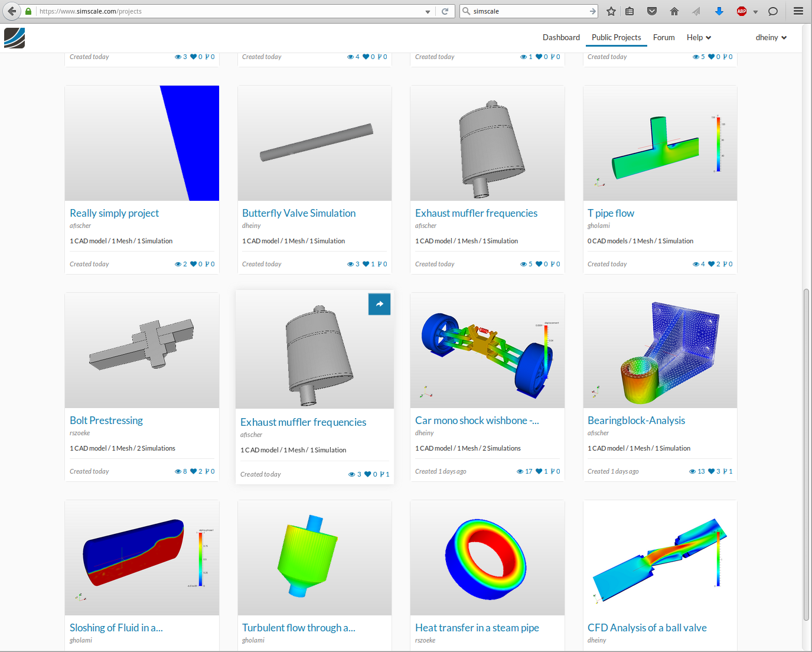Open Adblock Plus from the browser toolbar
812x652 pixels.
coord(741,11)
